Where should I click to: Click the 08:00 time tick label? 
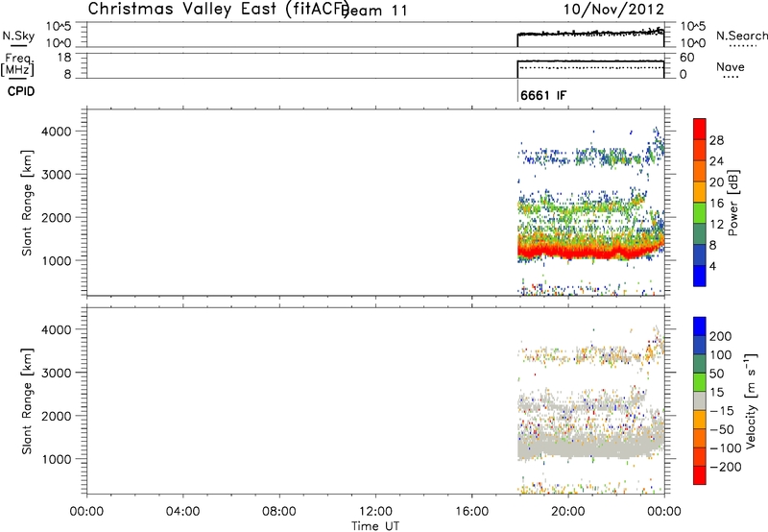278,512
